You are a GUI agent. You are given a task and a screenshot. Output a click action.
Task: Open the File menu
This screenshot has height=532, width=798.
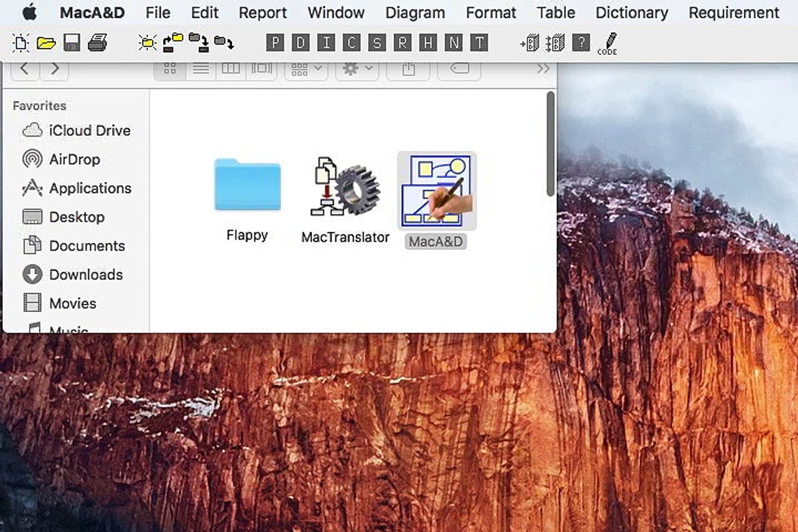pyautogui.click(x=158, y=13)
